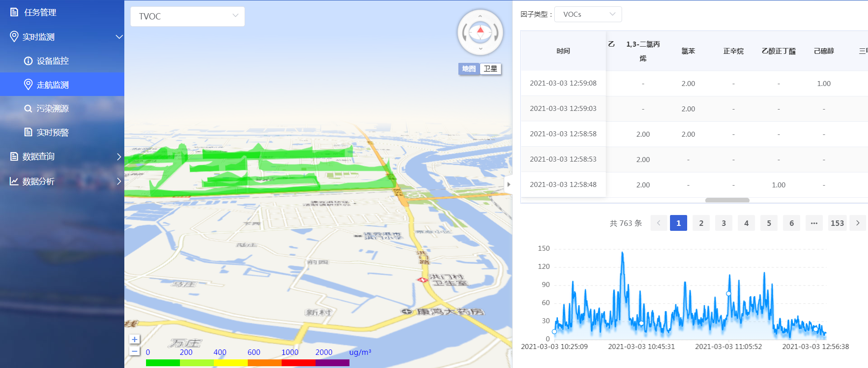Rotate map using compass left arc
Image resolution: width=868 pixels, height=368 pixels.
tap(465, 33)
